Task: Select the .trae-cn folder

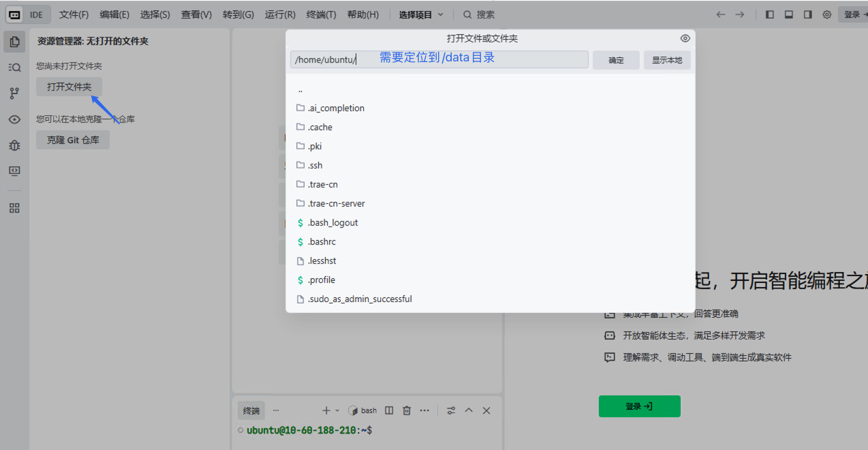Action: pyautogui.click(x=490, y=185)
